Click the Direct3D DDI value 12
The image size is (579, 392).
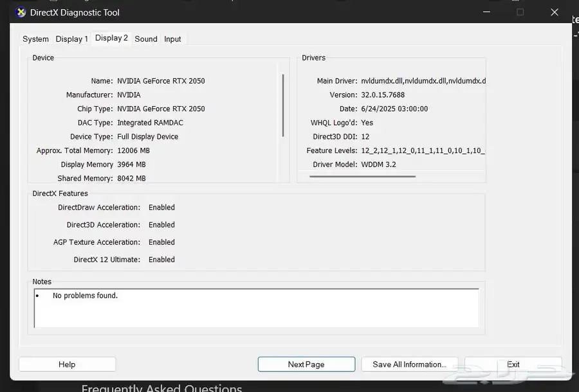click(365, 137)
